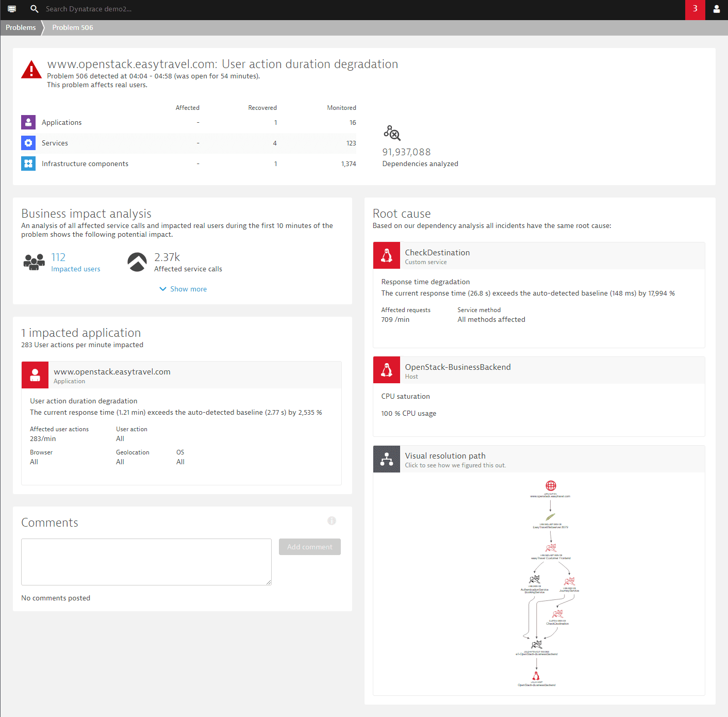Click the Visual resolution path hierarchy icon
The image size is (728, 717).
tap(387, 459)
